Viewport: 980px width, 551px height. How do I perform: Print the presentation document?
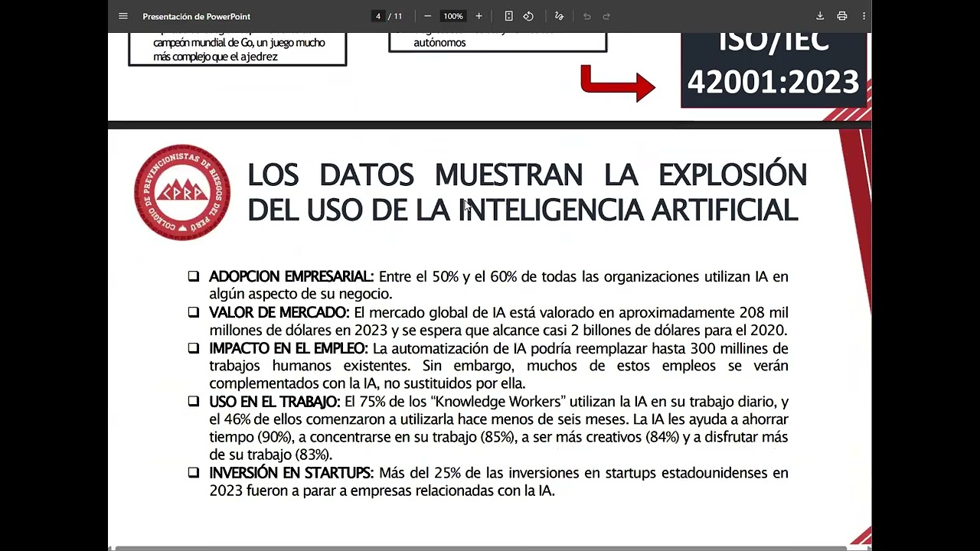point(842,16)
